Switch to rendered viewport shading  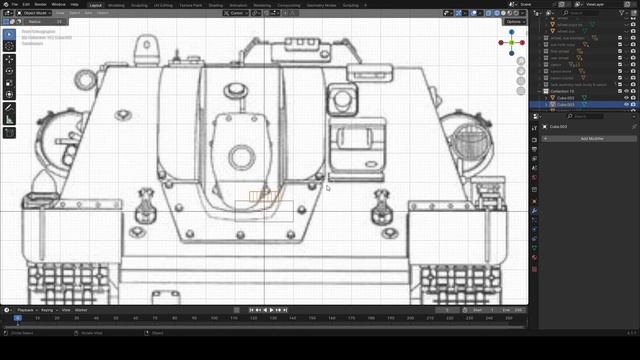pos(516,13)
